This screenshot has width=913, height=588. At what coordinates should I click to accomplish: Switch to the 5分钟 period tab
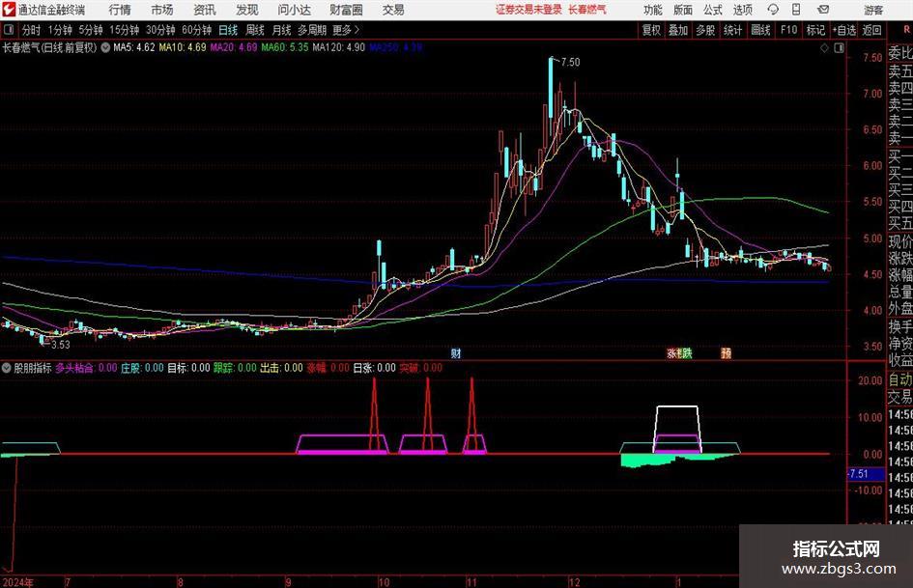click(x=90, y=30)
